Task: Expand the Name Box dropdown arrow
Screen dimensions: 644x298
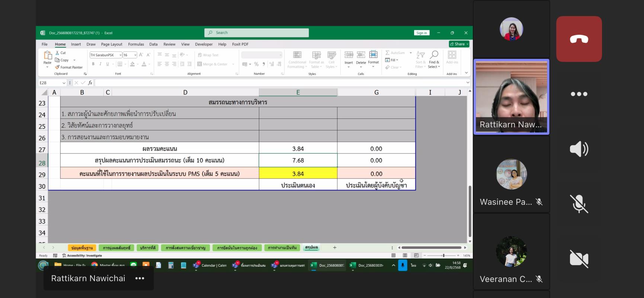Action: (64, 83)
